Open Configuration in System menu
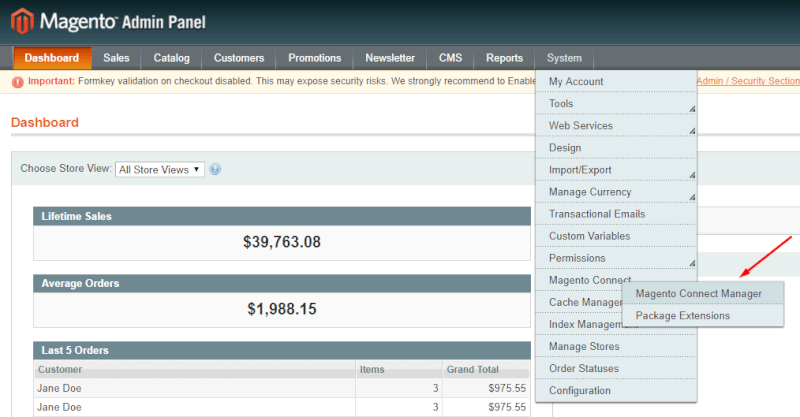Screen dimensions: 800x417 616,390
